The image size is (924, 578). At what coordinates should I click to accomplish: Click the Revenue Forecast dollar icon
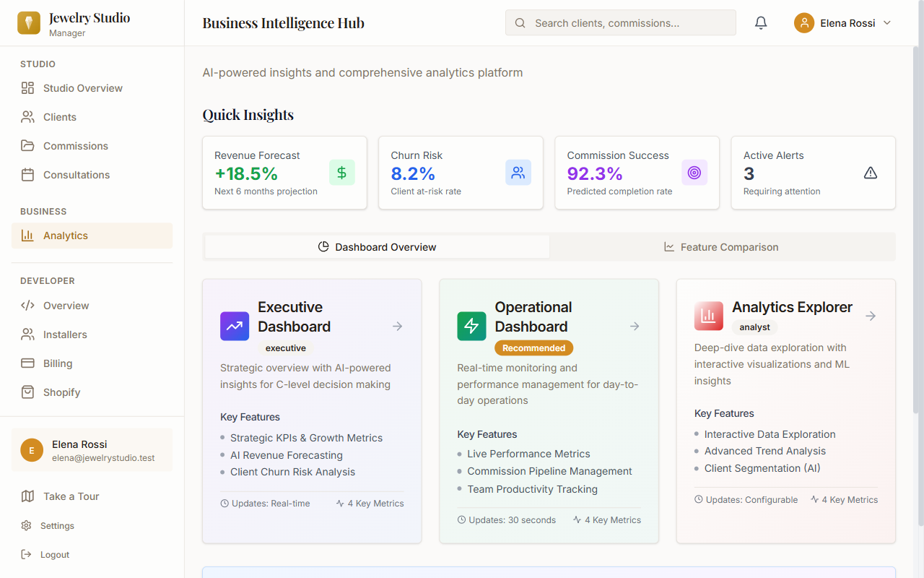341,173
